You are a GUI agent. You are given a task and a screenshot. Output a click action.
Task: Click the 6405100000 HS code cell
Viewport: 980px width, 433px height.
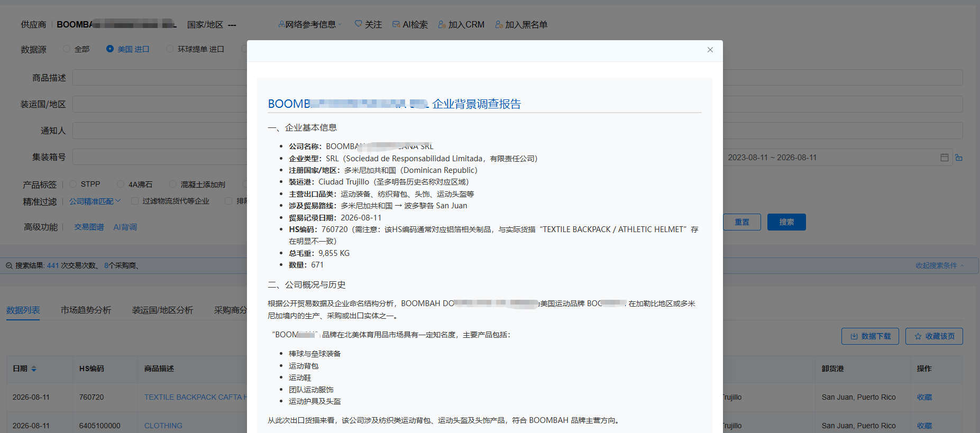click(x=100, y=426)
